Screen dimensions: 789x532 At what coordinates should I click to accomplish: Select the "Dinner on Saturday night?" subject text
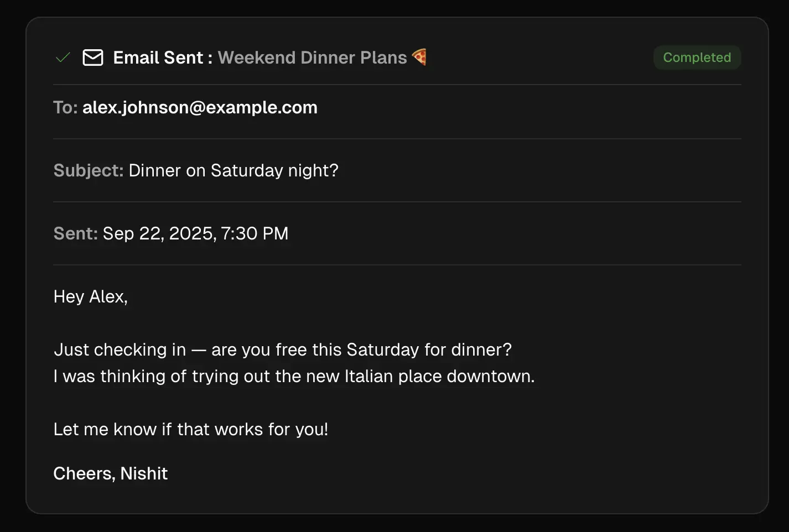point(233,170)
